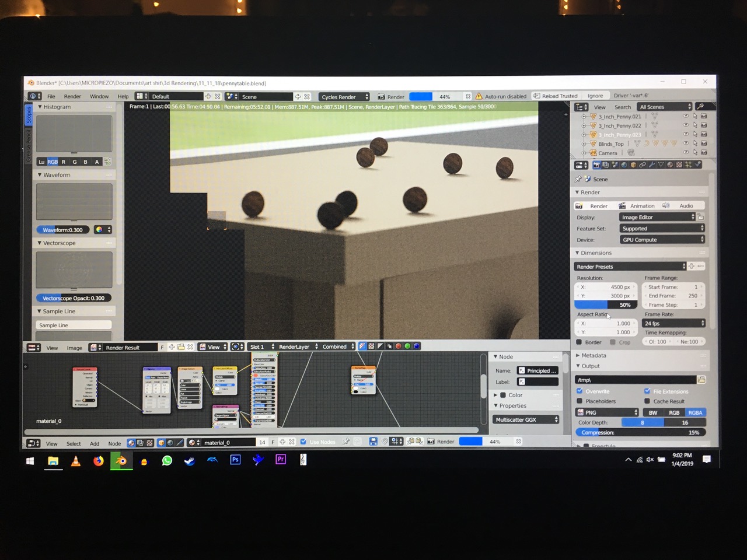Screen dimensions: 747x560
Task: Launch Photoshop from the taskbar
Action: pos(235,460)
